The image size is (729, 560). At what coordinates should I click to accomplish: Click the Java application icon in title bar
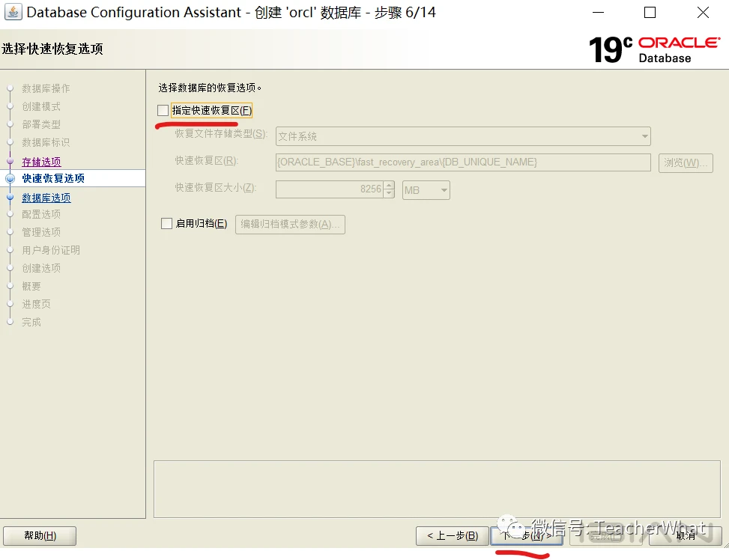13,12
